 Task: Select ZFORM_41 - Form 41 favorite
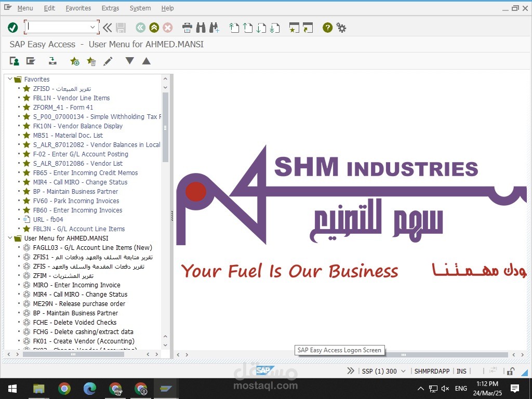click(63, 107)
